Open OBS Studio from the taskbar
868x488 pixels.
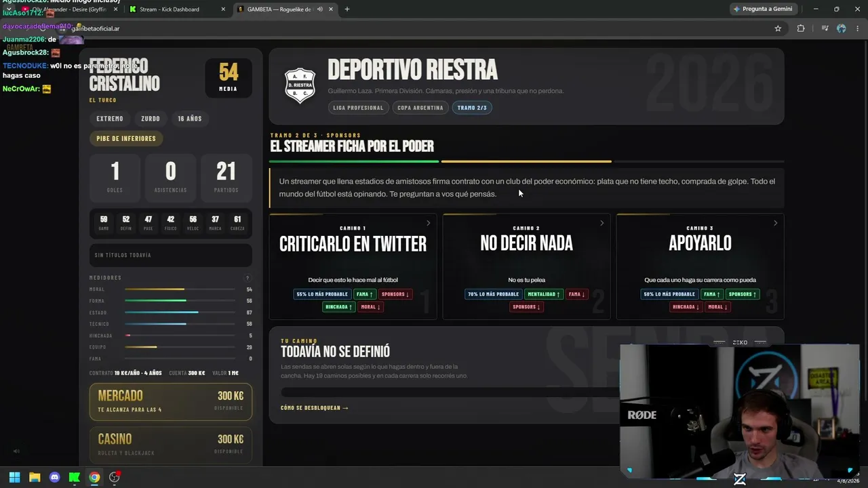click(115, 477)
